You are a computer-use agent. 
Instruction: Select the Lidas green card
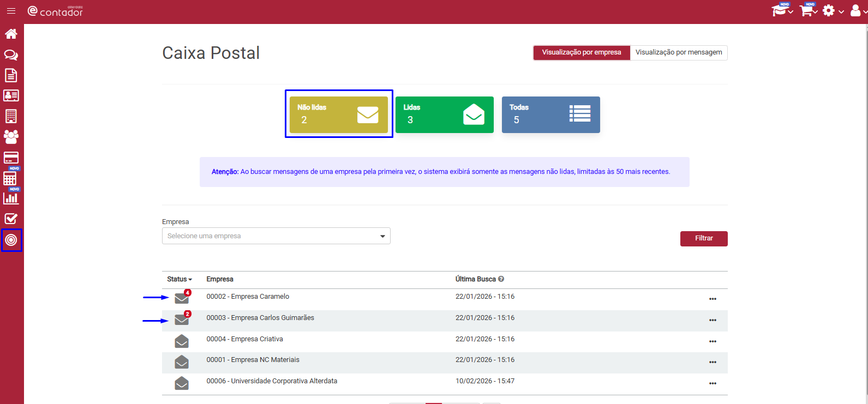click(445, 114)
